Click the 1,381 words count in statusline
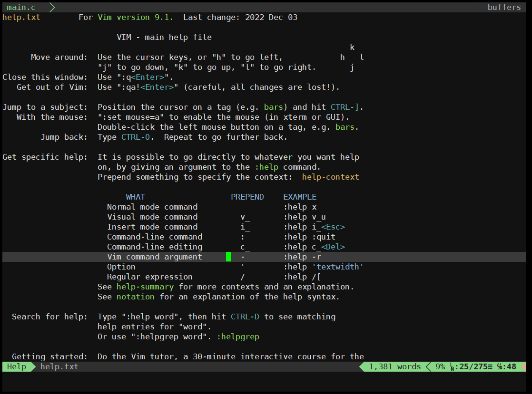The image size is (532, 394). coord(394,366)
